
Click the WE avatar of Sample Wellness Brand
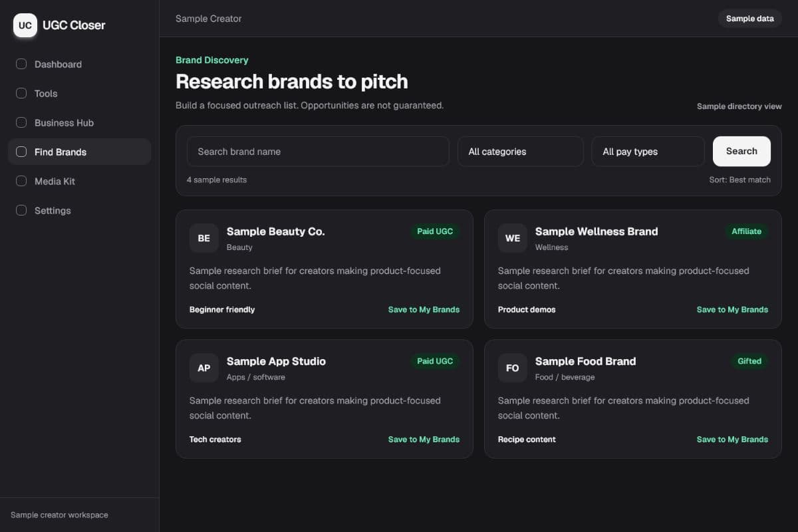click(x=513, y=238)
